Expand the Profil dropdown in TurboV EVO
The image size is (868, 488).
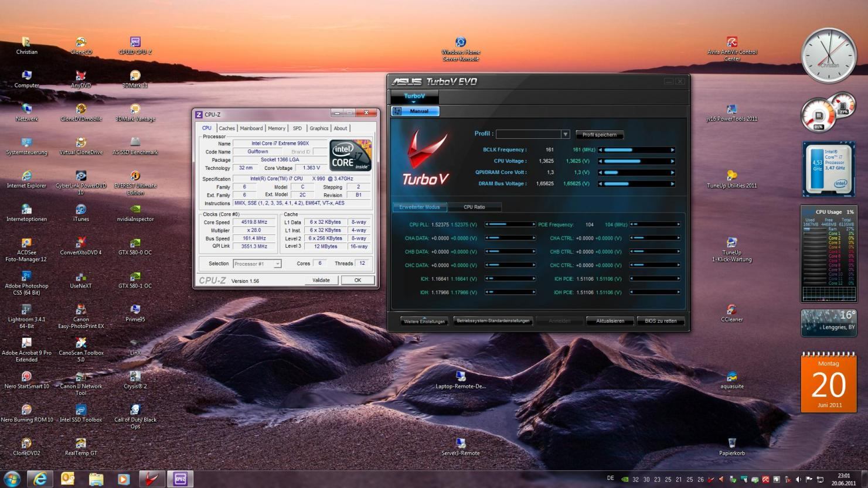565,134
